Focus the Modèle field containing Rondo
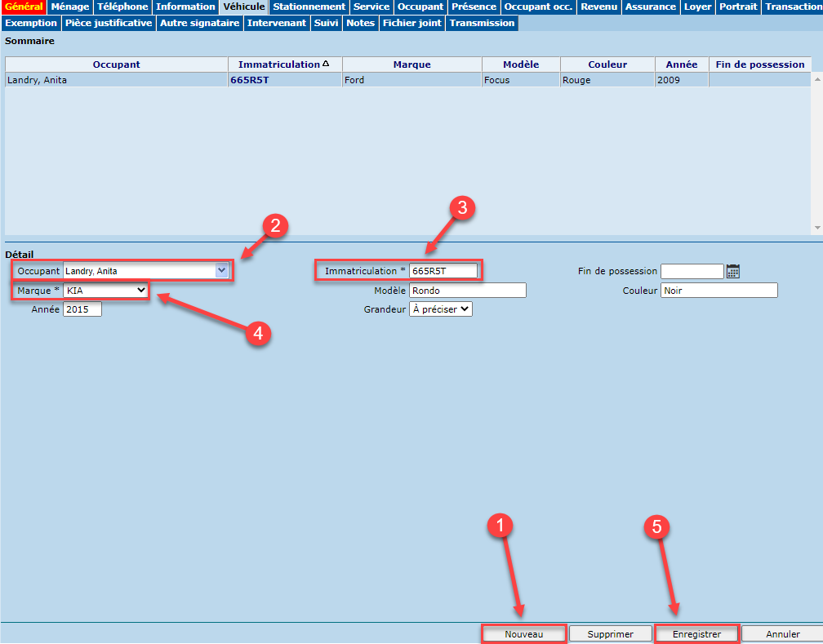This screenshot has width=823, height=644. (467, 291)
